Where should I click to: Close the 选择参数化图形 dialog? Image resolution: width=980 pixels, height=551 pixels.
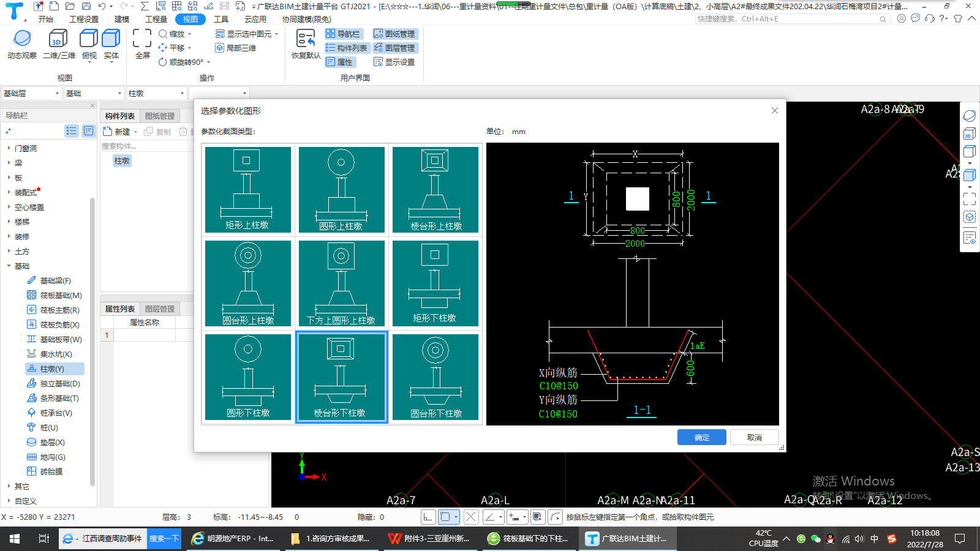[x=775, y=110]
